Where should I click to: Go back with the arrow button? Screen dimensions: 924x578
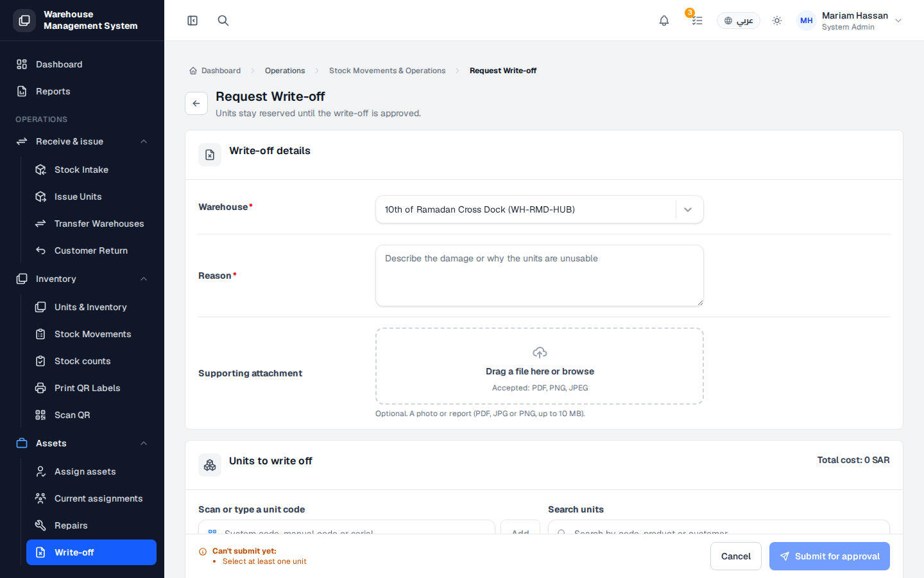pyautogui.click(x=196, y=103)
